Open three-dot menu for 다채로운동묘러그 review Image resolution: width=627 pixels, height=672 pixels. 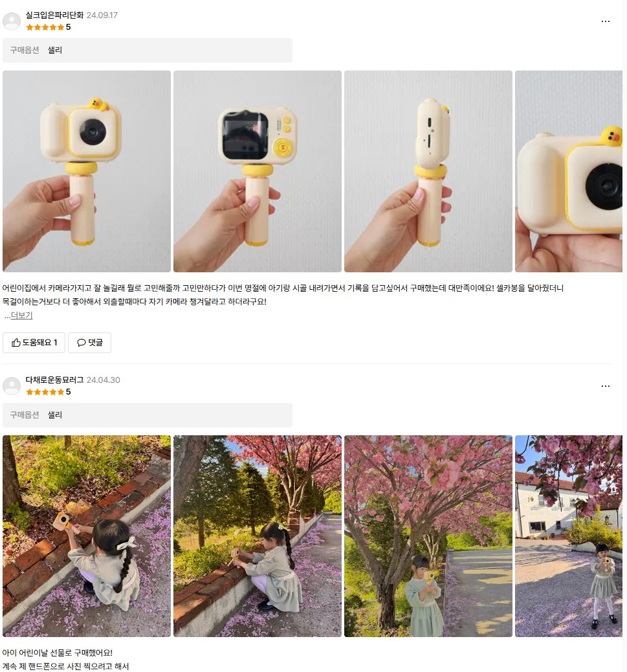[605, 385]
